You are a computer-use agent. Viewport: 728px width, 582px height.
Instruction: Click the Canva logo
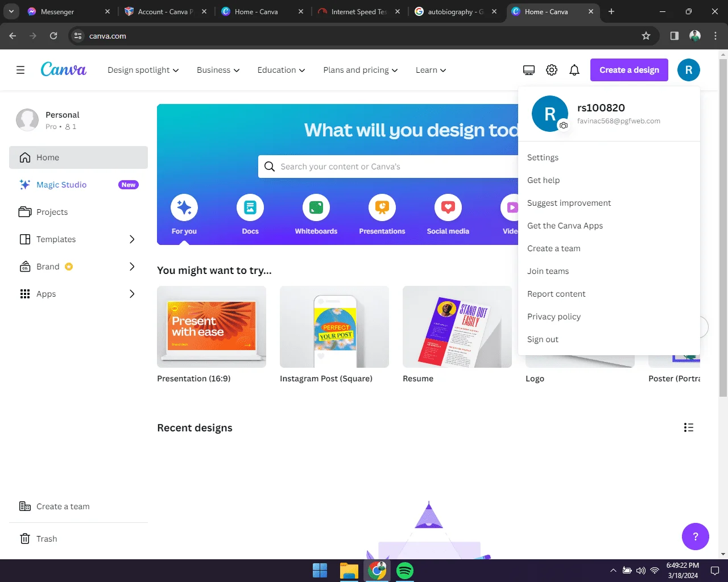coord(64,69)
